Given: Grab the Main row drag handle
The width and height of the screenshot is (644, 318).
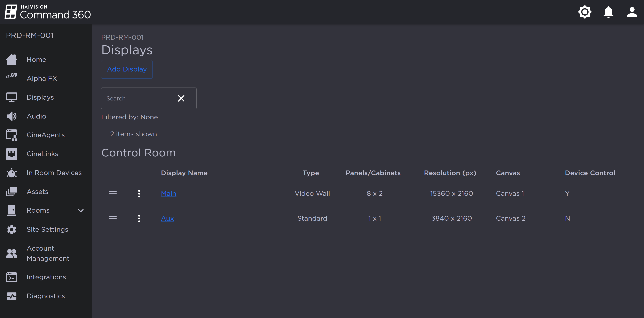Looking at the screenshot, I should pyautogui.click(x=113, y=192).
